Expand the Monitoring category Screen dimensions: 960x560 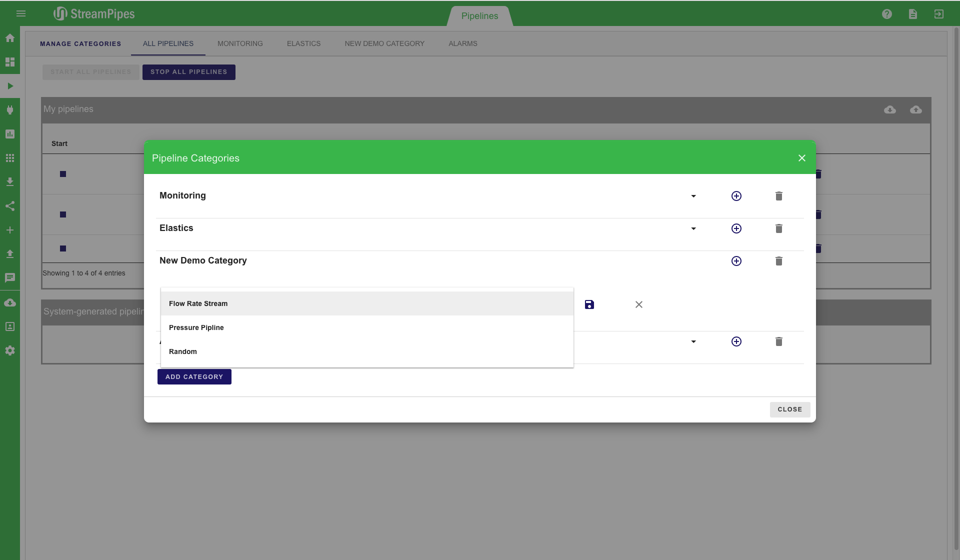point(693,196)
